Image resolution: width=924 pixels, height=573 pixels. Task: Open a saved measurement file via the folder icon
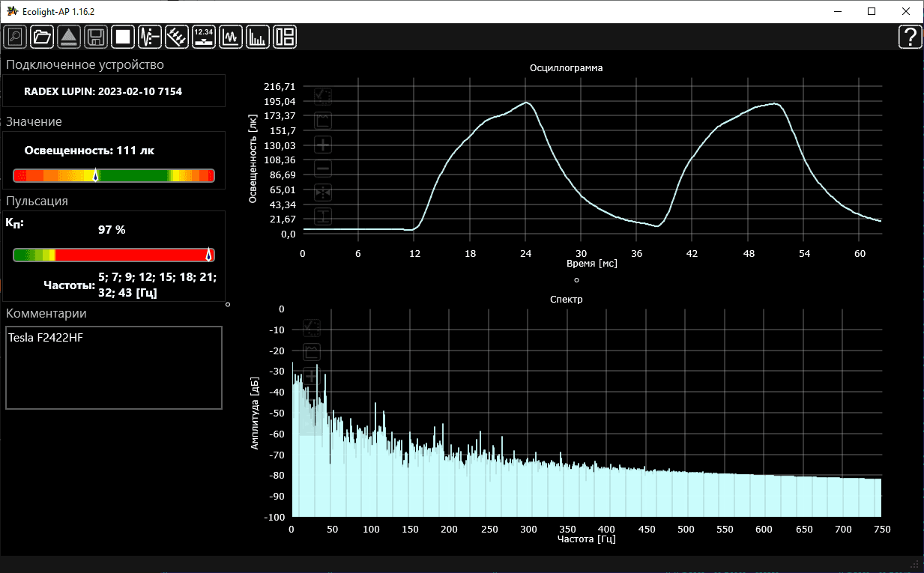pos(42,36)
